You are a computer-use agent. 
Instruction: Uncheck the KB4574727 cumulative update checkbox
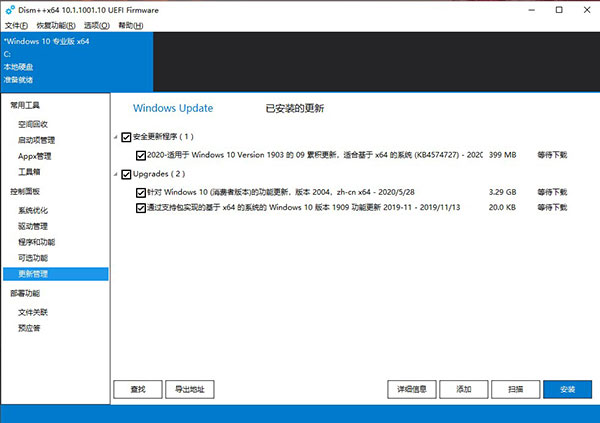140,155
